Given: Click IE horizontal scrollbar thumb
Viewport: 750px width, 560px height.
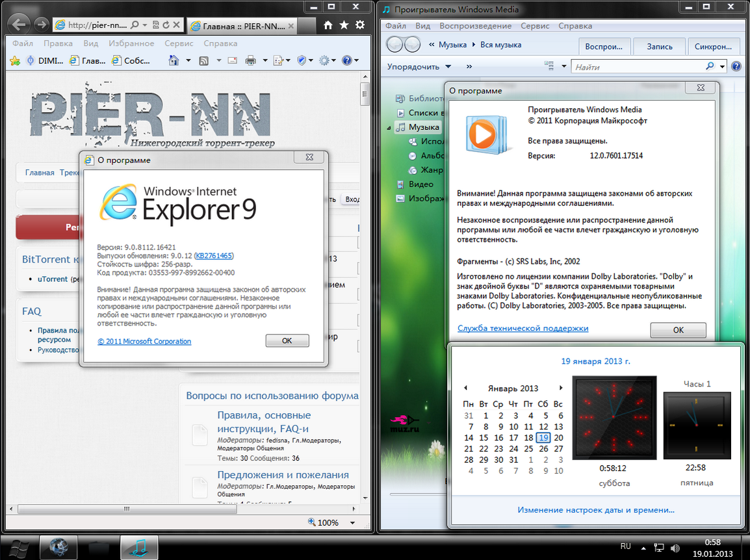Looking at the screenshot, I should coord(127,509).
